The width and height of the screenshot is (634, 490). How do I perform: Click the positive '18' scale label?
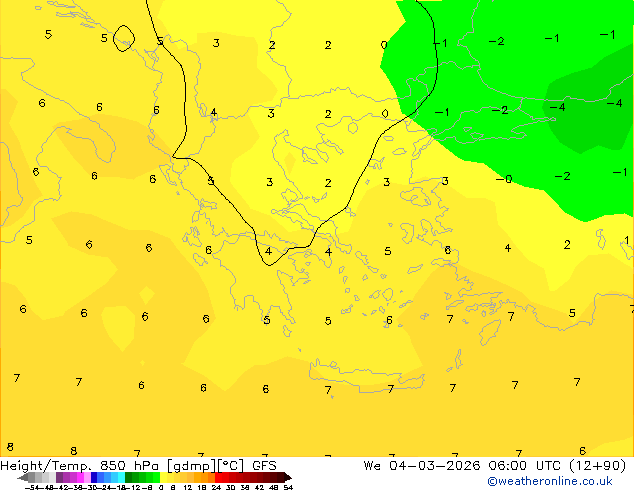pos(202,488)
